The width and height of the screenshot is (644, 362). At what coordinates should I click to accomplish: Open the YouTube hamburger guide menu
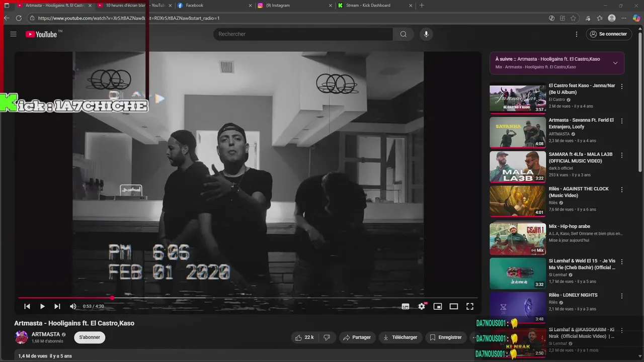pos(14,34)
